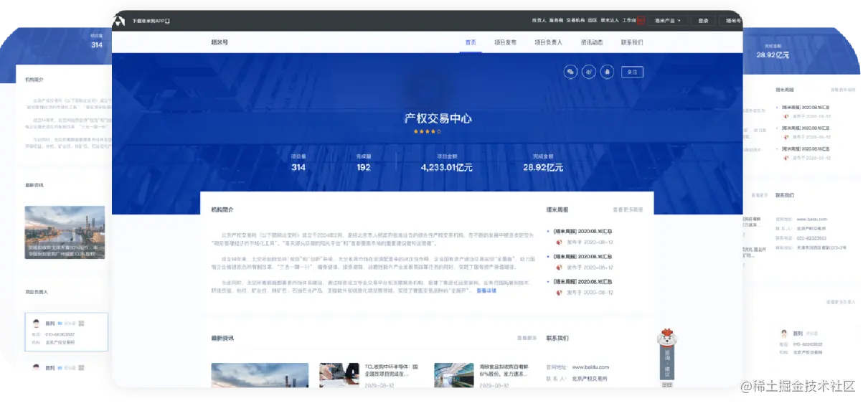
Task: Click the phone icon beside 下载APP
Action: pyautogui.click(x=167, y=21)
